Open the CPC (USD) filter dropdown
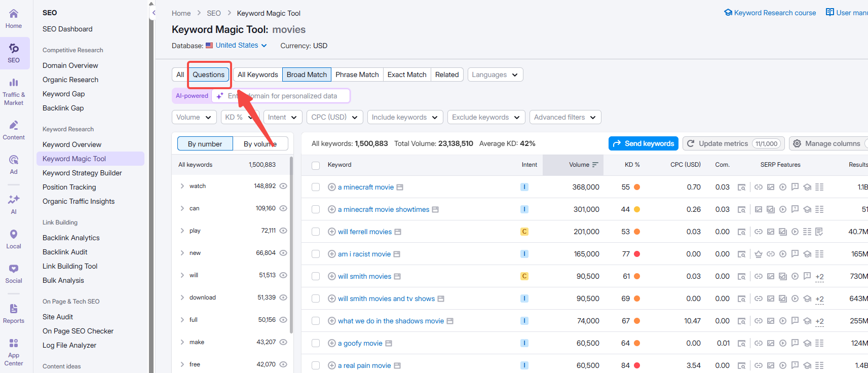Viewport: 868px width, 373px height. [x=334, y=117]
